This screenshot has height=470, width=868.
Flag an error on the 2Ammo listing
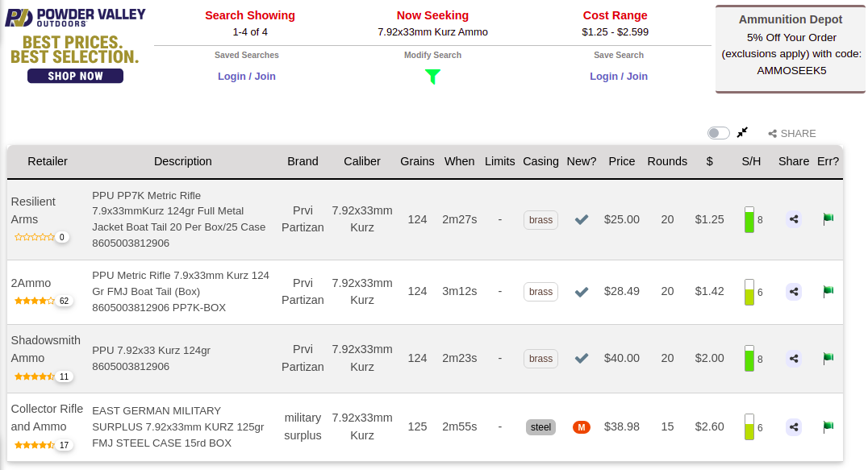coord(828,291)
